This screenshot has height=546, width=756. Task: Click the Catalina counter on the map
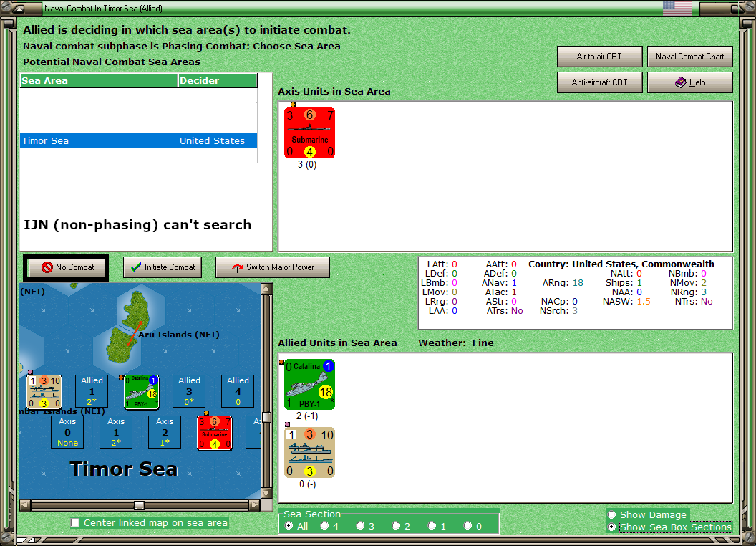coord(141,392)
